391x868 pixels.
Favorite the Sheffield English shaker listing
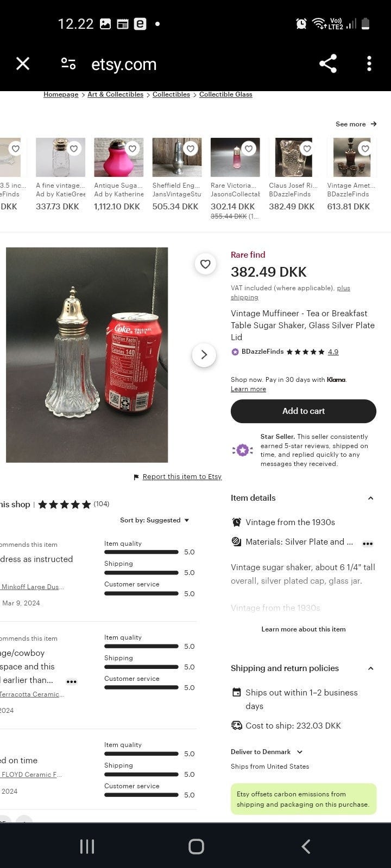190,149
